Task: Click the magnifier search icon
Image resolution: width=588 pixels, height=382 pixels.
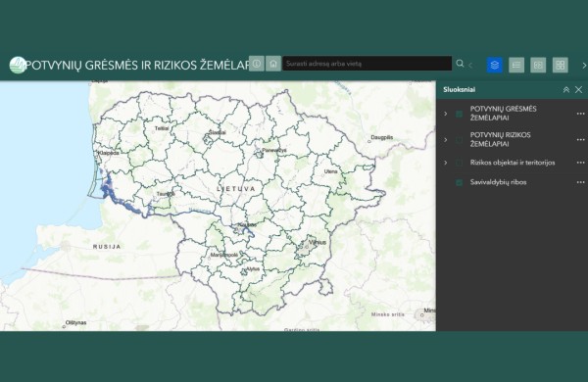Action: 460,64
